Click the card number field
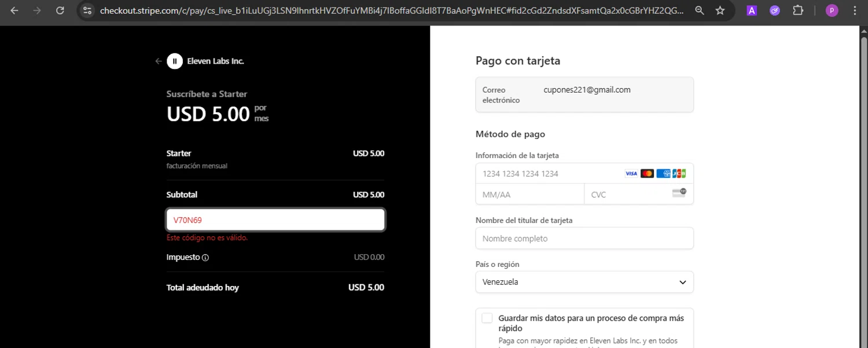 coord(584,174)
